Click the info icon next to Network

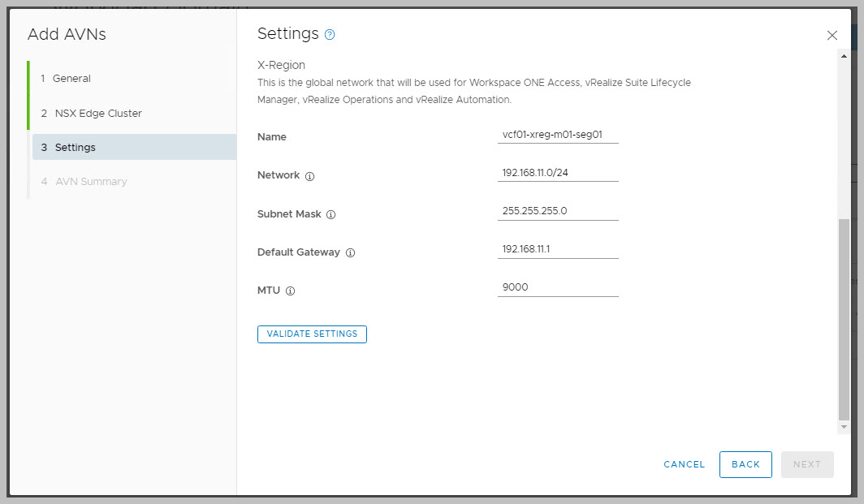click(x=309, y=176)
